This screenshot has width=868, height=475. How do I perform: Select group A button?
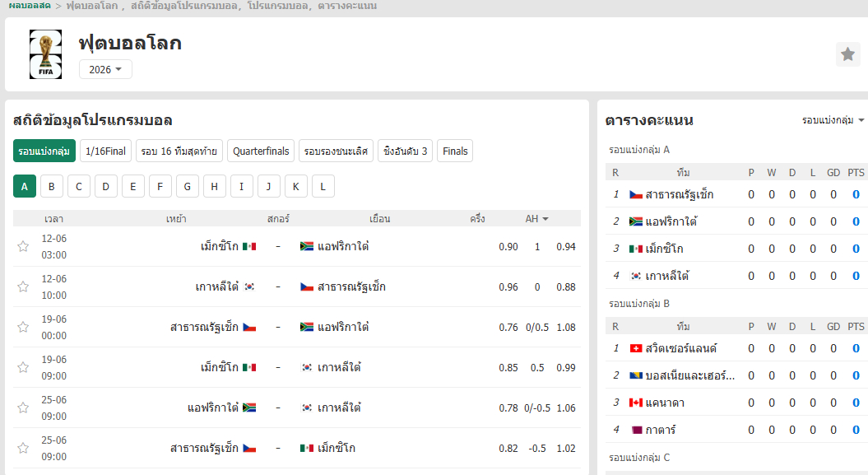click(x=25, y=187)
